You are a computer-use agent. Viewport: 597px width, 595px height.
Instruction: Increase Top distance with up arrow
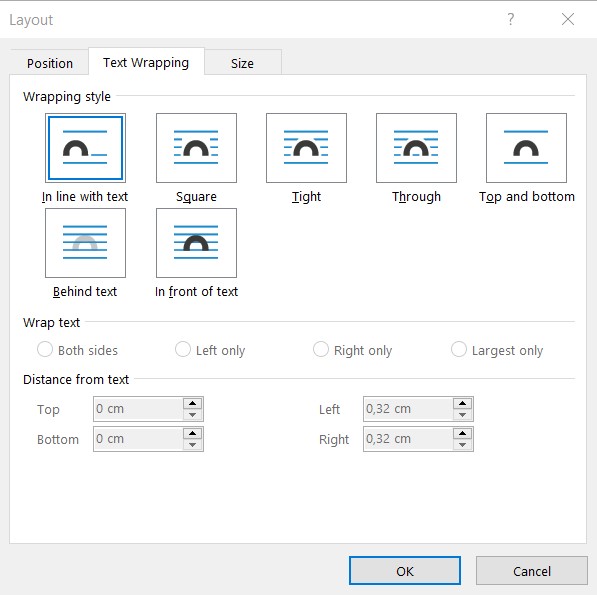pos(193,404)
